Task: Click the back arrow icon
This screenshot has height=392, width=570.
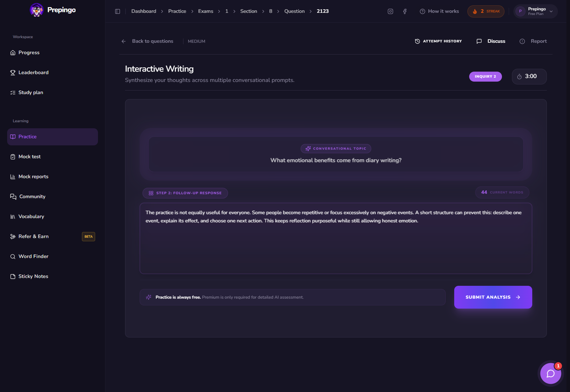Action: point(124,41)
